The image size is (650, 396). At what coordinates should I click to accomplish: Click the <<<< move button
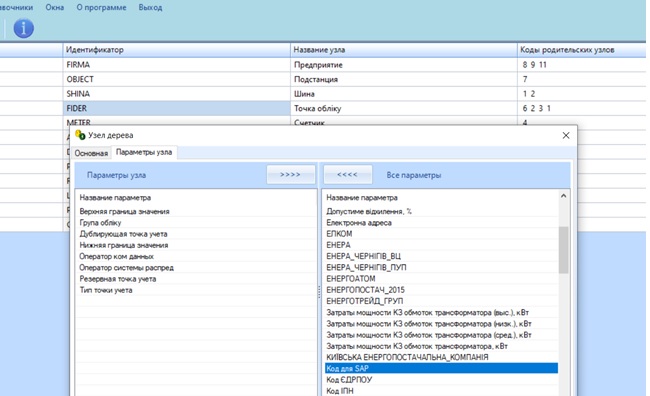[x=347, y=175]
